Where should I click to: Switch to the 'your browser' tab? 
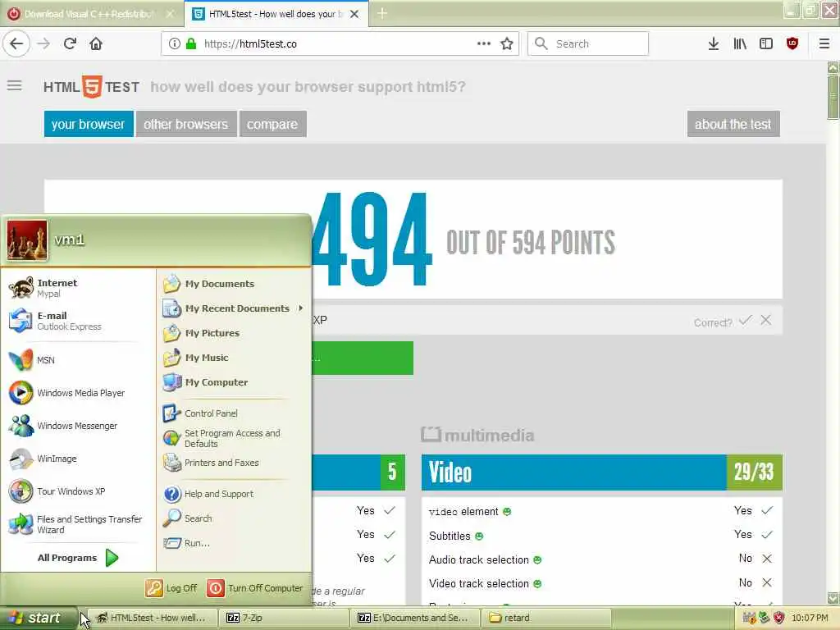[89, 124]
